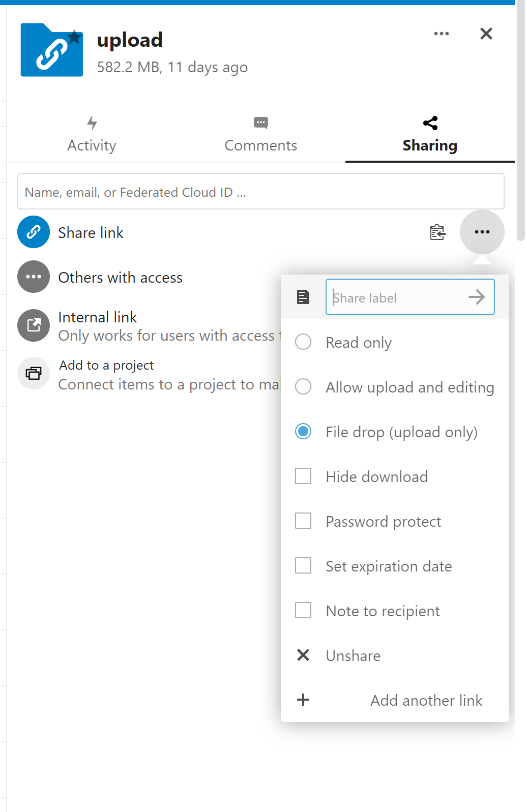Click Add another link
Screen dimensions: 527x812
(x=395, y=700)
